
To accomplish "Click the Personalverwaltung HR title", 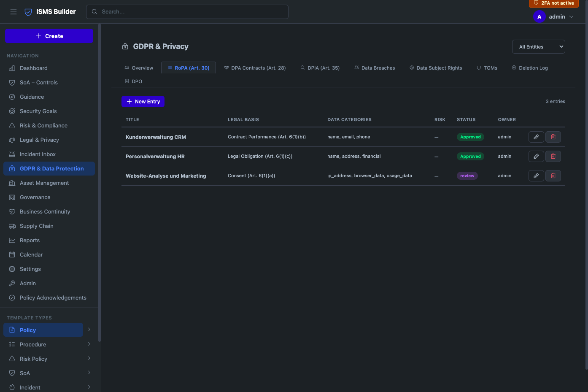I will click(155, 157).
